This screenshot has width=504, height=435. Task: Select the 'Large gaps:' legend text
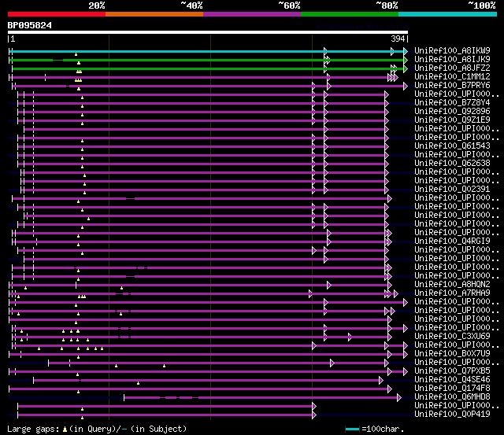pyautogui.click(x=33, y=429)
